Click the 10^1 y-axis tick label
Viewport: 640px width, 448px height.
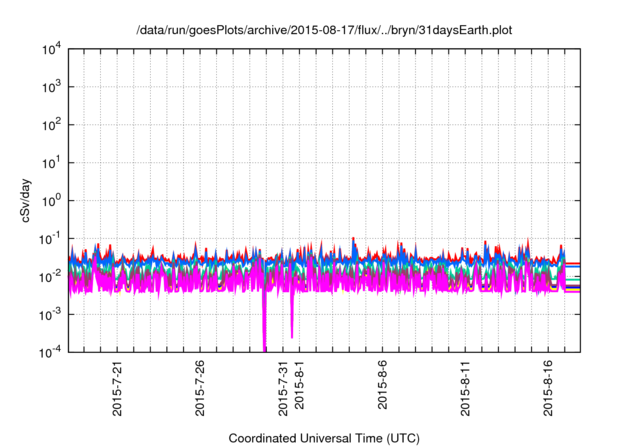coord(52,162)
